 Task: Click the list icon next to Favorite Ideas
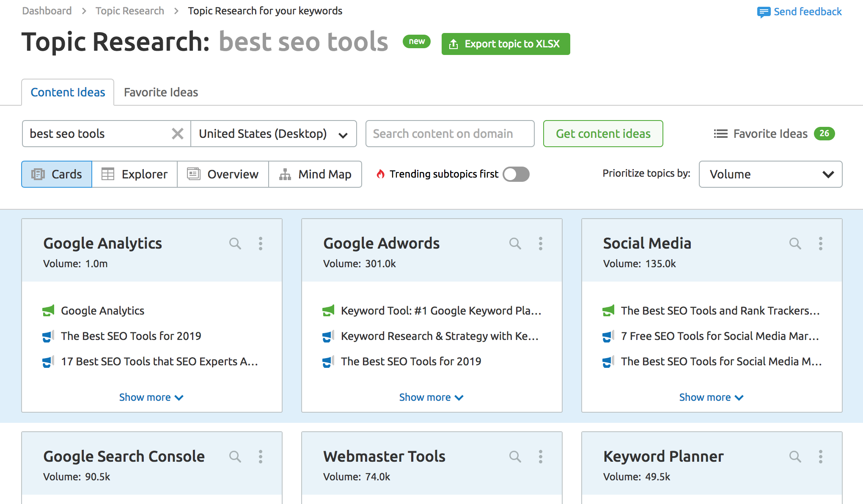pyautogui.click(x=721, y=134)
